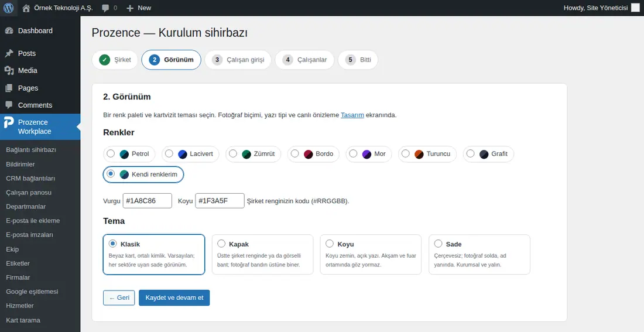Open Bildirimler submenu item
Viewport: 644px width, 332px height.
coord(20,165)
